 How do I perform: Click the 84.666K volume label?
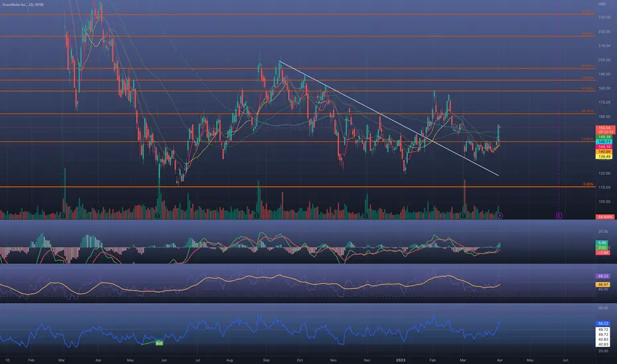point(605,217)
